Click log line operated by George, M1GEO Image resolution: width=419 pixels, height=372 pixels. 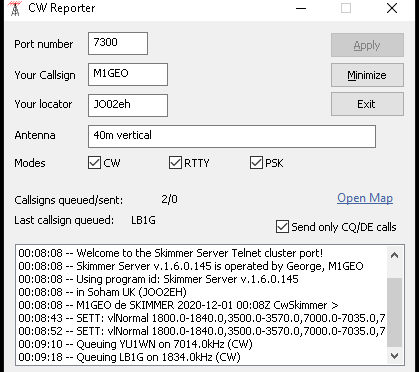191,266
